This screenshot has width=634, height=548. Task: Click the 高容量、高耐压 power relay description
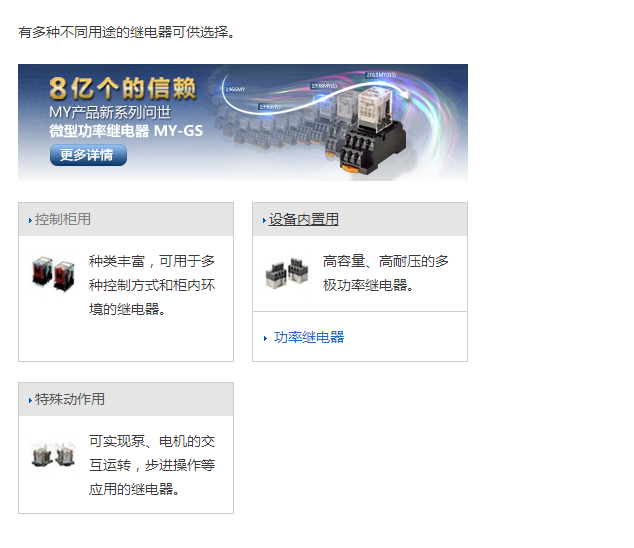click(385, 273)
